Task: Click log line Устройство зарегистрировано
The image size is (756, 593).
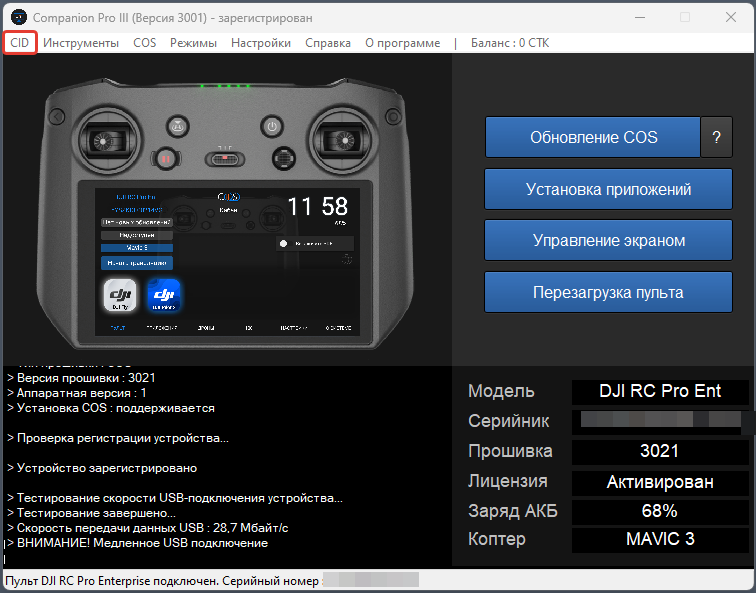Action: [x=102, y=468]
